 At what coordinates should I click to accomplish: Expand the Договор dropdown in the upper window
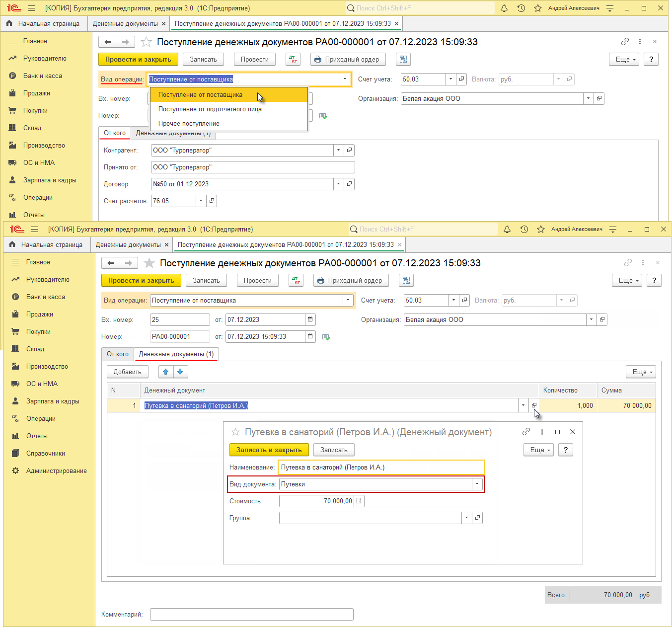(x=338, y=184)
